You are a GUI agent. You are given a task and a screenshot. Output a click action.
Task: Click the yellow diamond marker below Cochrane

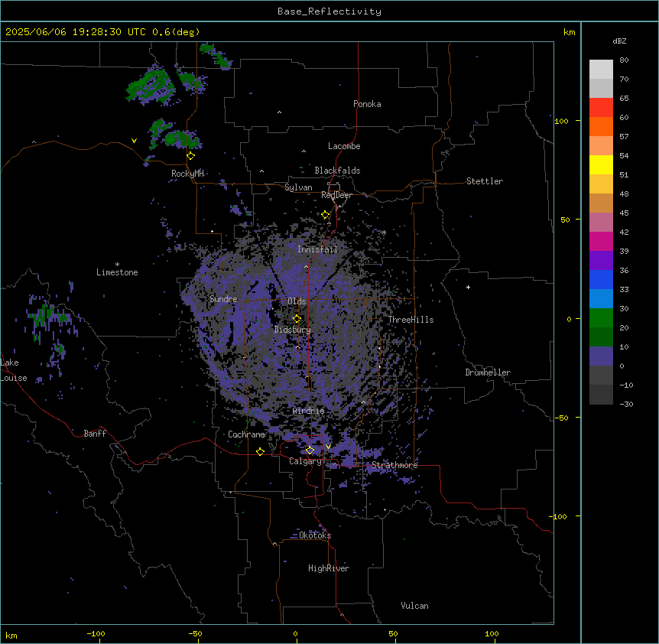coord(260,451)
